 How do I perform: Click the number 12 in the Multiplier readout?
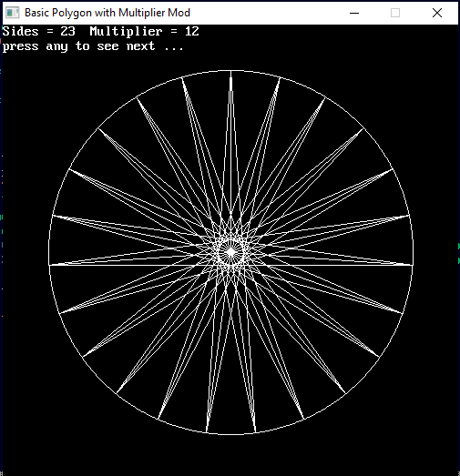(x=191, y=31)
